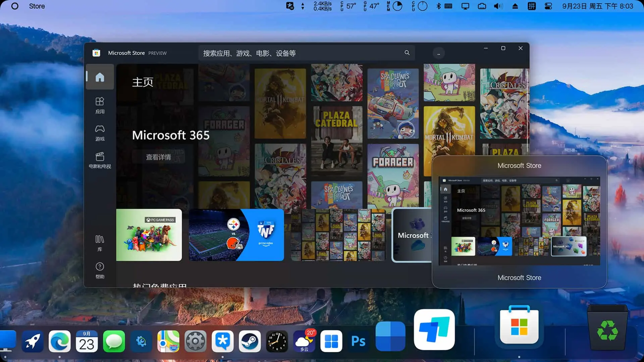The width and height of the screenshot is (644, 362).
Task: Go to the Apps (应用) section
Action: 100,105
